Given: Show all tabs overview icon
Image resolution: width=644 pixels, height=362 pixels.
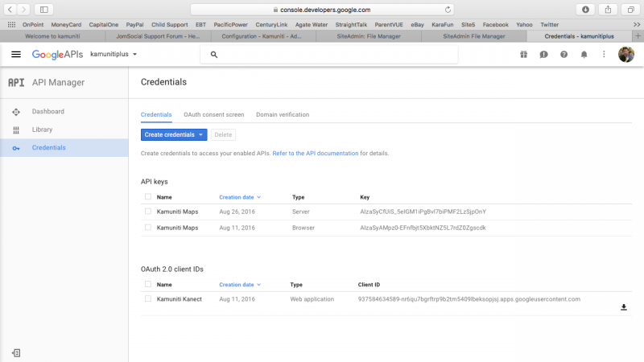Looking at the screenshot, I should point(631,9).
